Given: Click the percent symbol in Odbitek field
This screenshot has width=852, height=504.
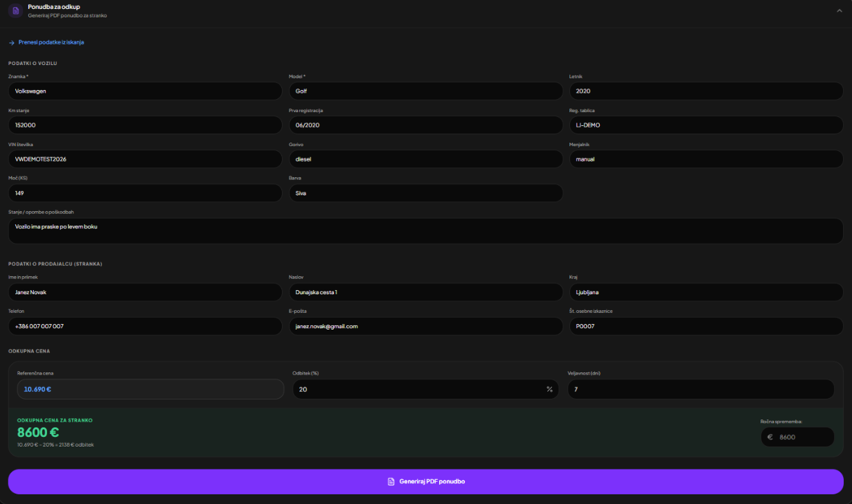Looking at the screenshot, I should (549, 389).
